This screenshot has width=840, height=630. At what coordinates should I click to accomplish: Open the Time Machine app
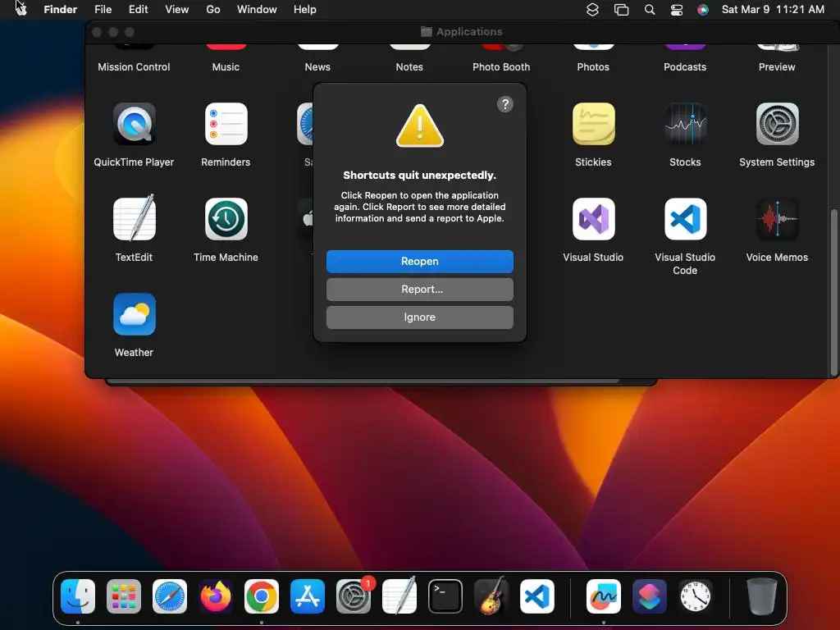(226, 219)
